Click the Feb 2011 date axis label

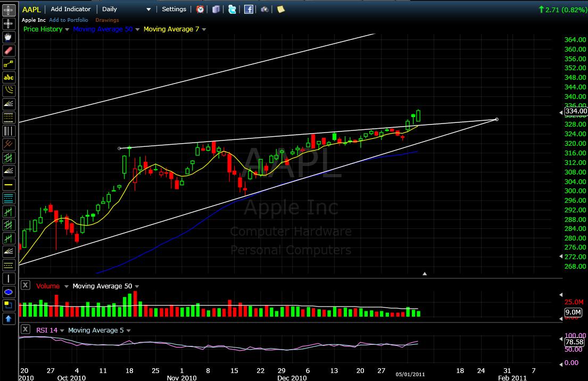[x=512, y=378]
